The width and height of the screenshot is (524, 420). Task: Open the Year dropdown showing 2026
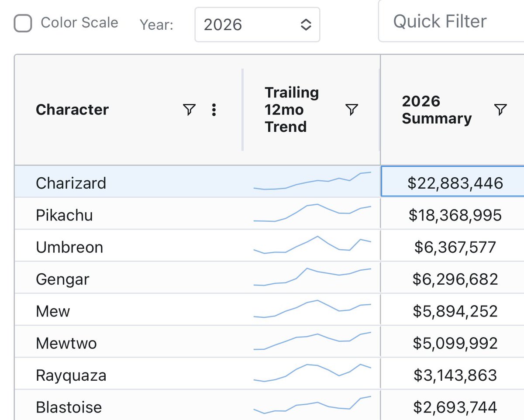tap(257, 25)
